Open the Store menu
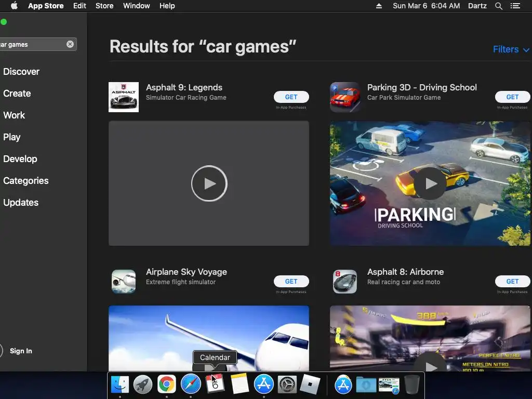 click(104, 6)
